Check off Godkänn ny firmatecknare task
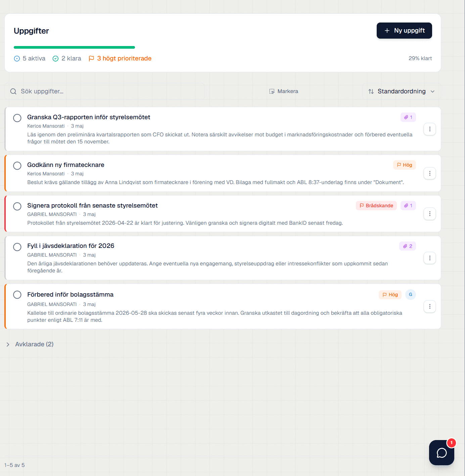This screenshot has width=465, height=476. pyautogui.click(x=17, y=166)
